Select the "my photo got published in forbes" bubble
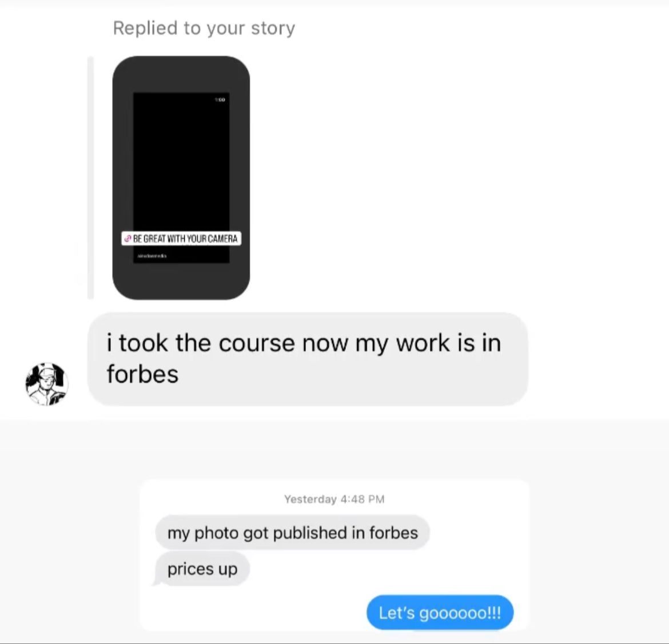 tap(292, 533)
